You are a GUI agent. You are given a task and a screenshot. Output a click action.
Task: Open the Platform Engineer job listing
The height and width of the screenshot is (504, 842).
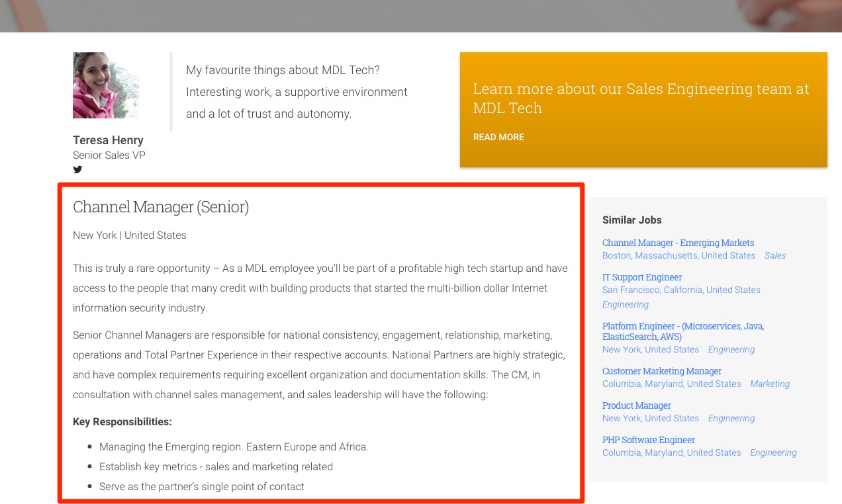[x=682, y=331]
